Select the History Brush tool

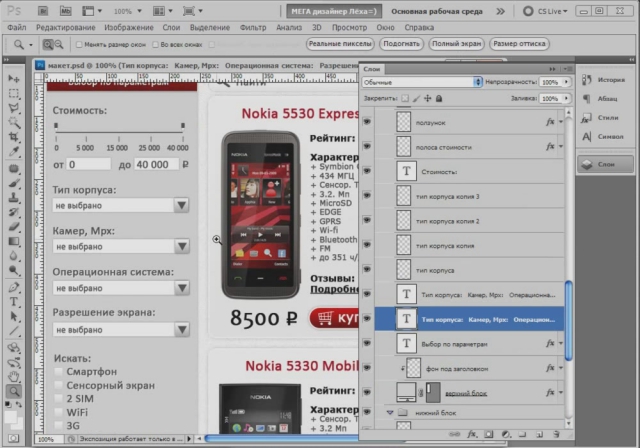pyautogui.click(x=14, y=212)
